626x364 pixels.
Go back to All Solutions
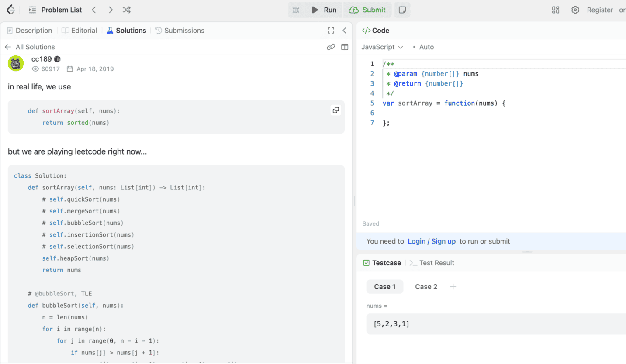(x=30, y=47)
